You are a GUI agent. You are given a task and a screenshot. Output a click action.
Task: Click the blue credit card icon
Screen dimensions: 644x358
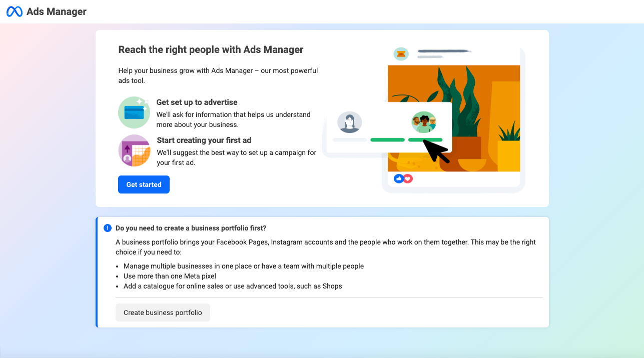click(134, 112)
